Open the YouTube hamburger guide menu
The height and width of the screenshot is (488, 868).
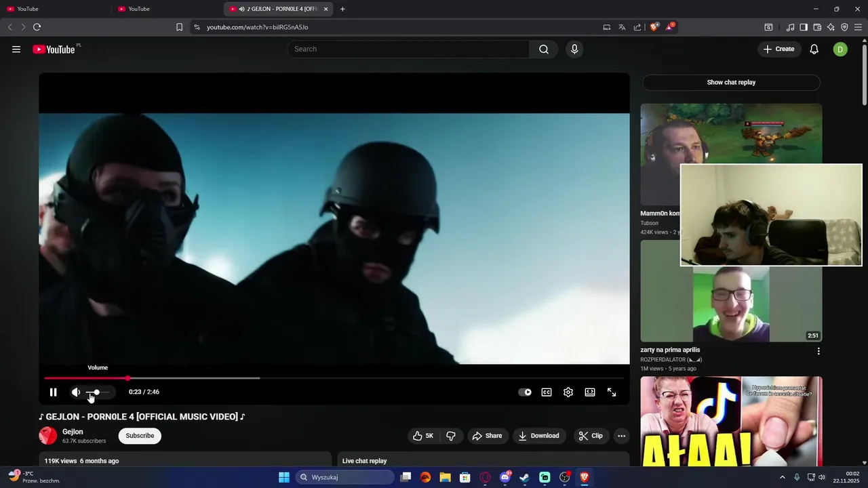coord(16,49)
